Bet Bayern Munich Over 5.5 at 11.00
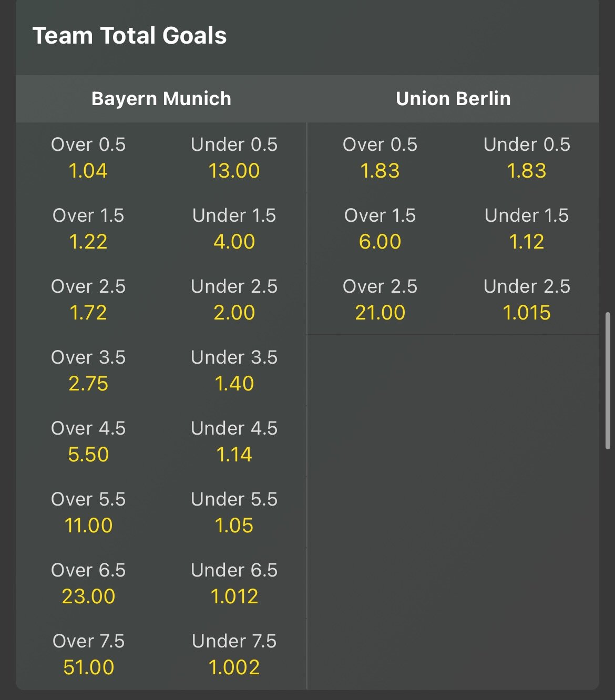 tap(88, 513)
